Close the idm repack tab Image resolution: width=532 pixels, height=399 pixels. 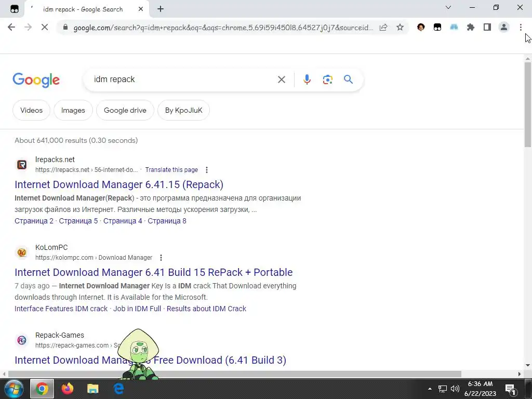point(141,9)
